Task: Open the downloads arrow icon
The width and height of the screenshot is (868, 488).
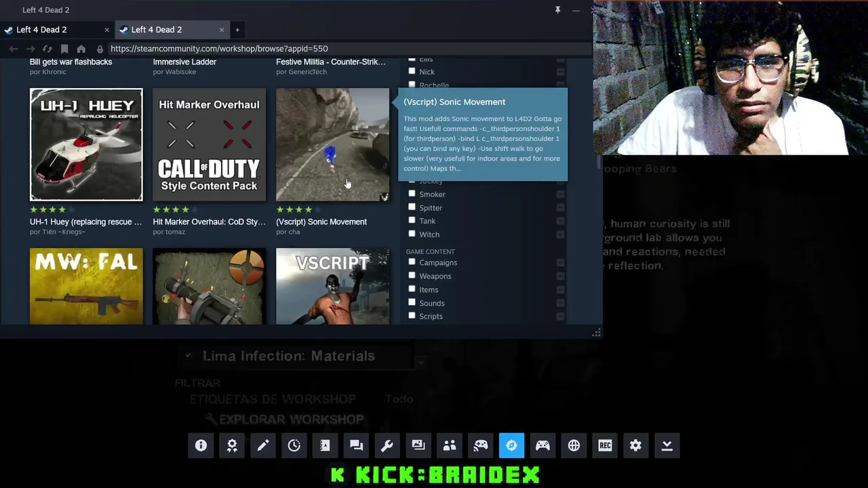Action: (667, 445)
